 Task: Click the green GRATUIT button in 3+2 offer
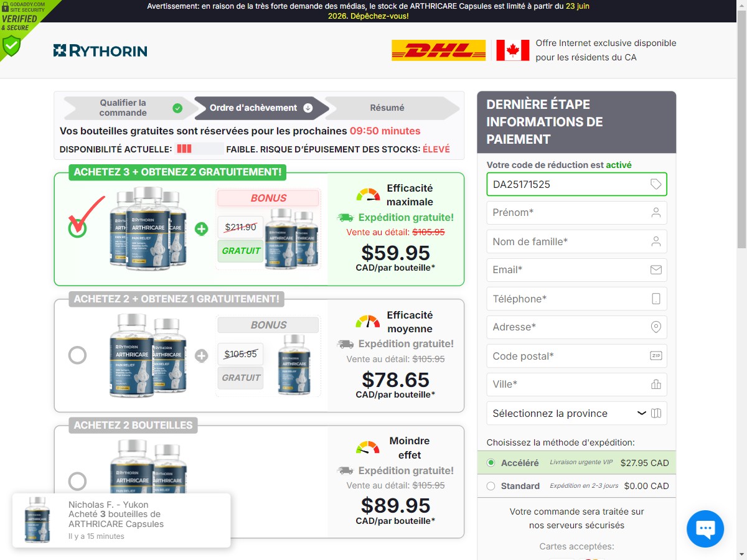240,251
